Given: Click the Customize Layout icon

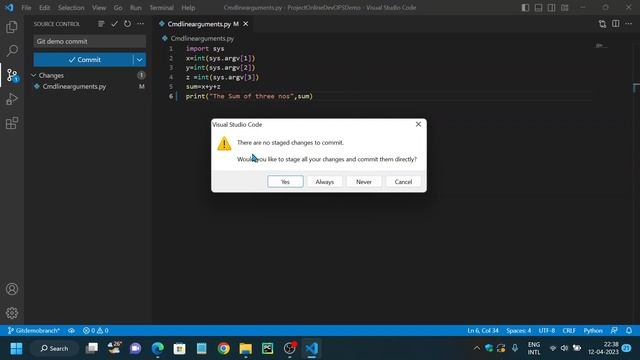Looking at the screenshot, I should [564, 8].
